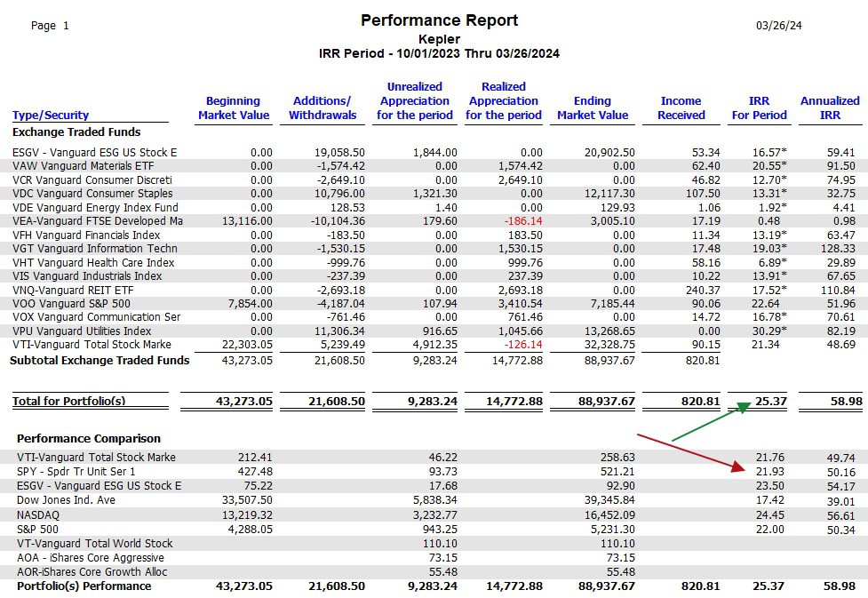Select the Performance Report title

point(439,20)
